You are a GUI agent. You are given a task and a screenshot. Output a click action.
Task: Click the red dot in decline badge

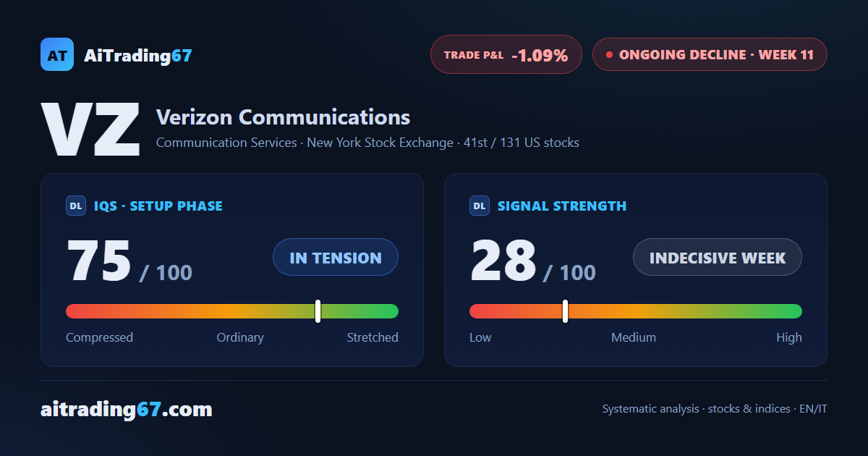(609, 54)
